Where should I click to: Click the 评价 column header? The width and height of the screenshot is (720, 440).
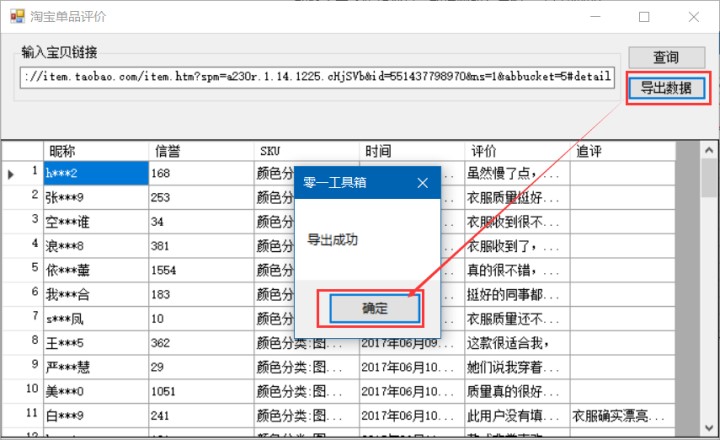[515, 150]
